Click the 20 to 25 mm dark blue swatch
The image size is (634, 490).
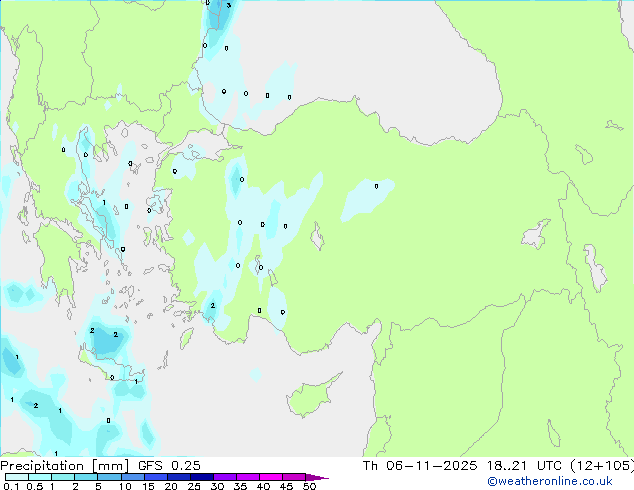pos(178,477)
